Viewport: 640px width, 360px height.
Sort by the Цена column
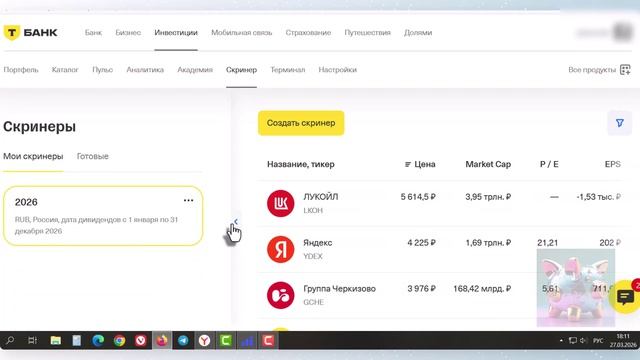(420, 164)
